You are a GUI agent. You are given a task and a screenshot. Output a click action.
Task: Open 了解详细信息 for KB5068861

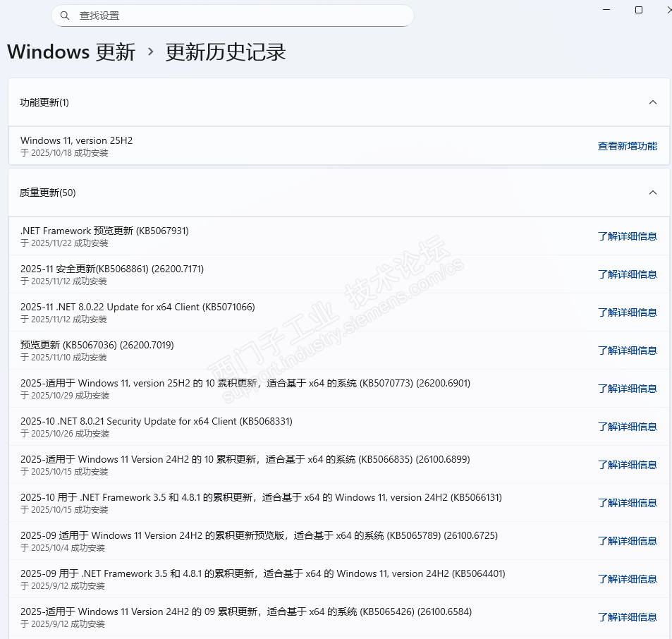coord(628,274)
